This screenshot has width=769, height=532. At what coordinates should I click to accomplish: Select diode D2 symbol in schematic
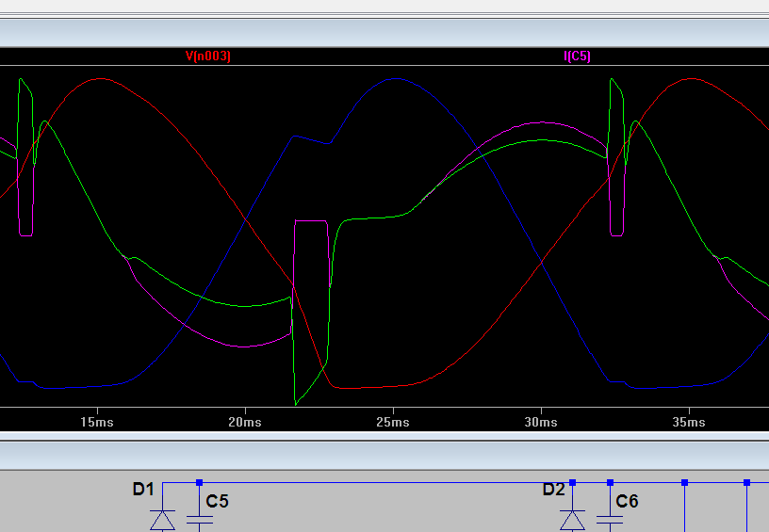pyautogui.click(x=572, y=521)
